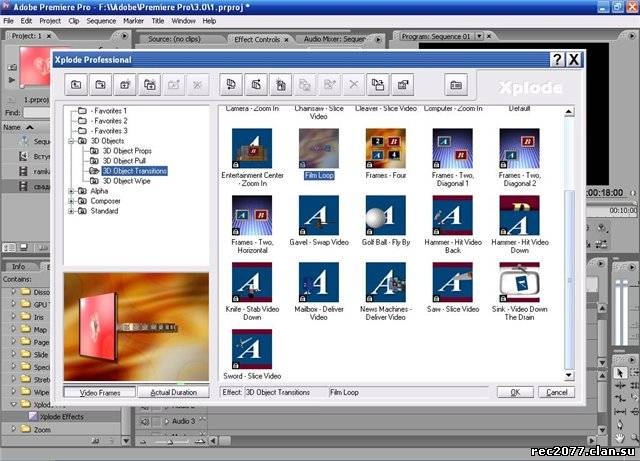Choose the Sword - Slice Video effect
Screen dimensions: 640x461
click(x=252, y=349)
